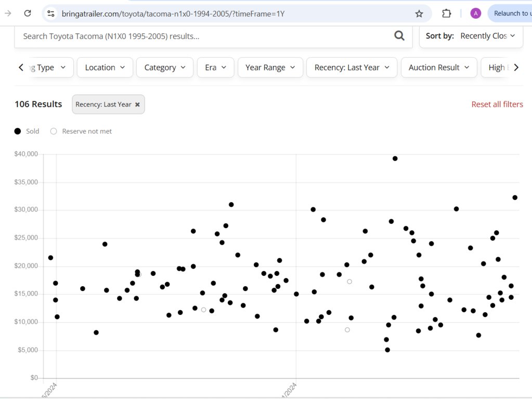Image resolution: width=532 pixels, height=399 pixels.
Task: Remove the Recency: Last Year filter chip
Action: (137, 104)
